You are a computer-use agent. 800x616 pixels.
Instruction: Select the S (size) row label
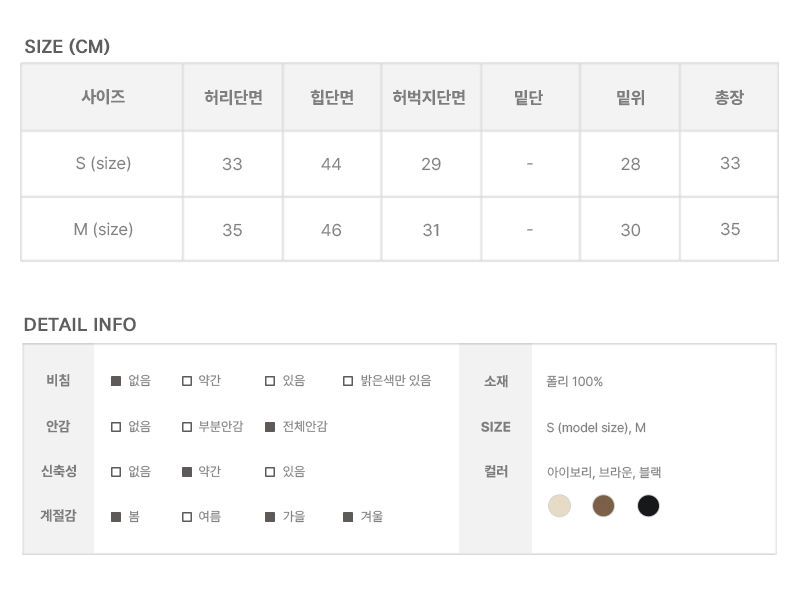click(103, 163)
